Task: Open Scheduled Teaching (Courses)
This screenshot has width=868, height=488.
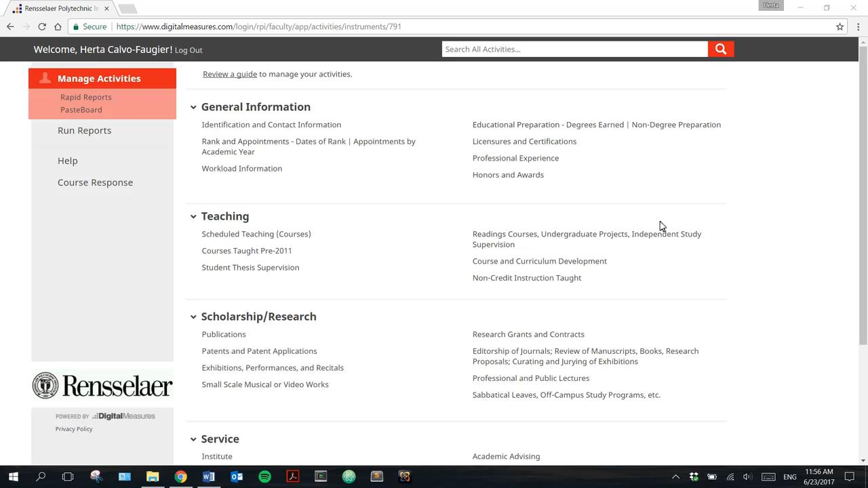Action: (x=256, y=234)
